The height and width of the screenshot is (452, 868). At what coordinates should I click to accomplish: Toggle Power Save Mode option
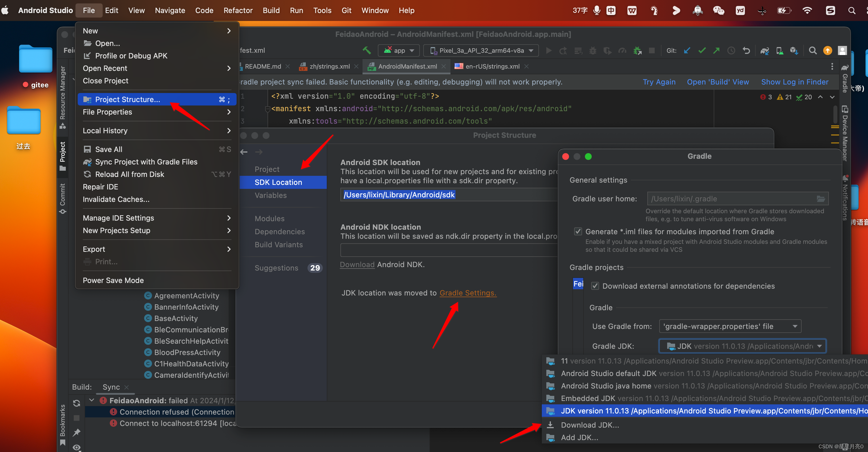coord(113,280)
